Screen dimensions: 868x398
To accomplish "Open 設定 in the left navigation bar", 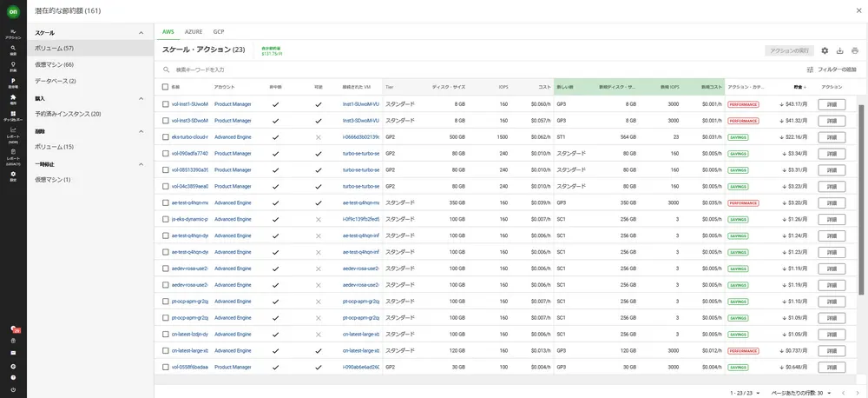I will tap(13, 176).
